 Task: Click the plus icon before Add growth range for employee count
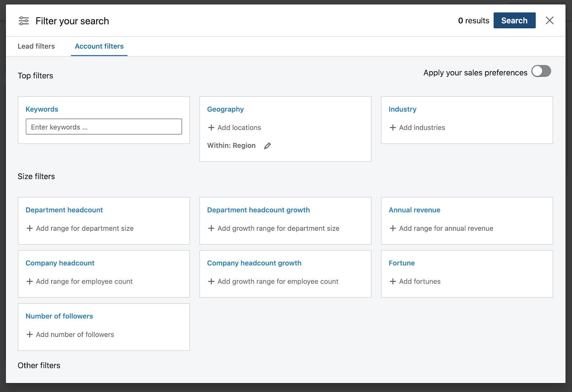click(x=211, y=281)
